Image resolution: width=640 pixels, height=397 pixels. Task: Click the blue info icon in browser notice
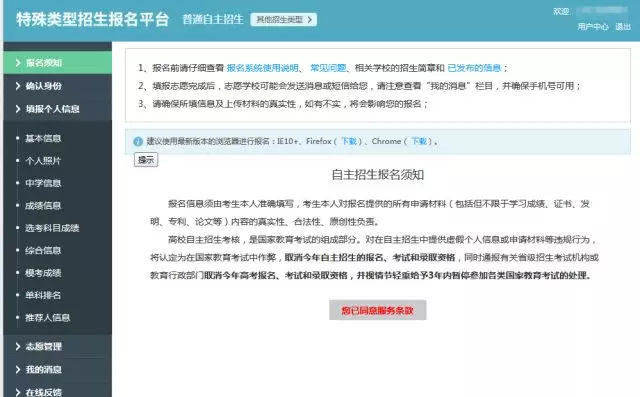pyautogui.click(x=138, y=142)
